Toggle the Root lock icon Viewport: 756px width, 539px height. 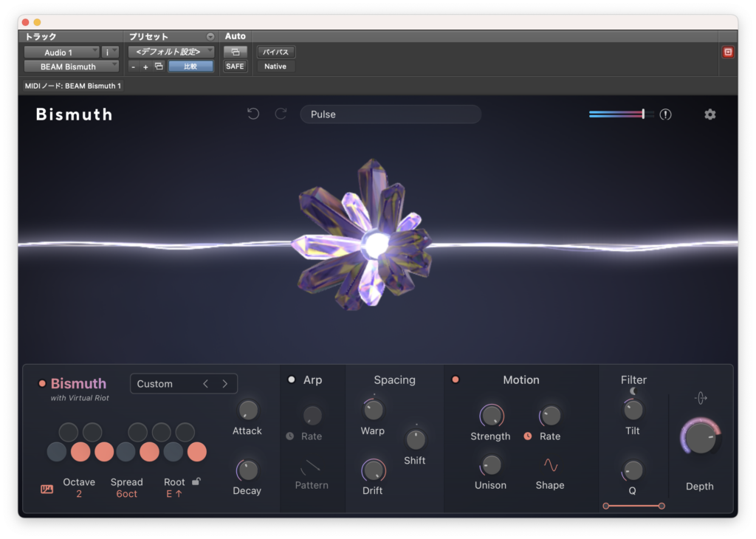196,481
